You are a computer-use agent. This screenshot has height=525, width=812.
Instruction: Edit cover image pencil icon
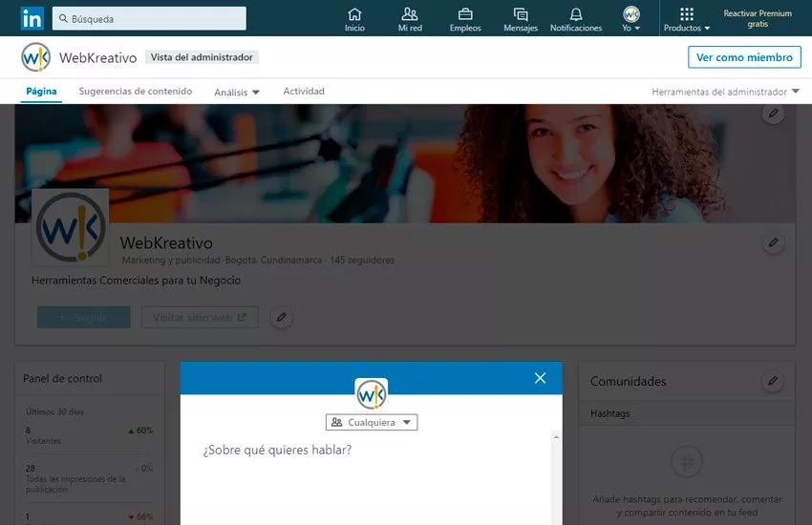(773, 114)
